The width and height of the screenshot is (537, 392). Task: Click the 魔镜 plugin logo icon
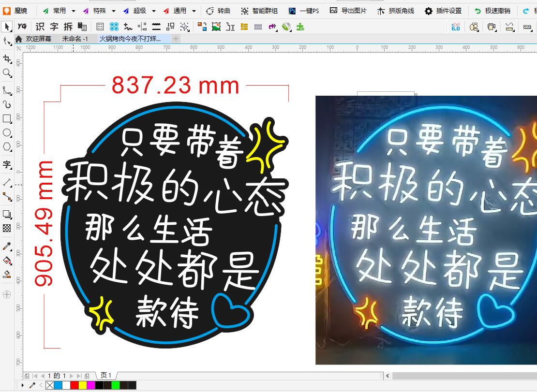point(6,11)
